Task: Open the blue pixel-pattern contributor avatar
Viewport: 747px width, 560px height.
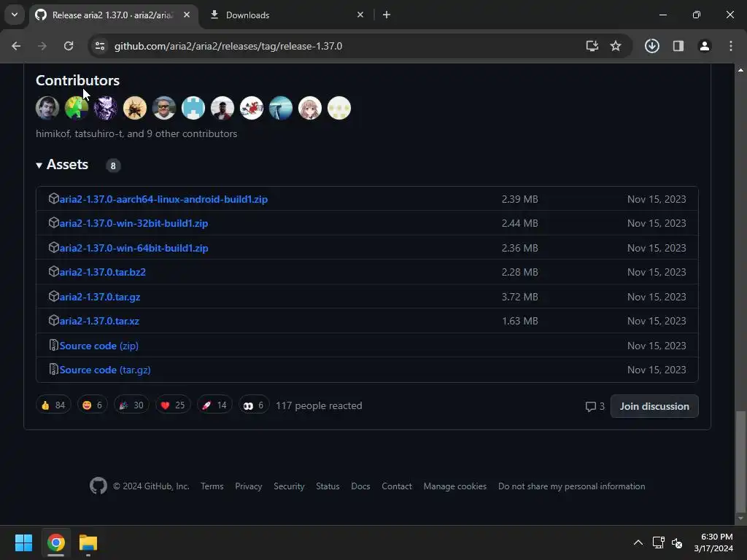Action: coord(193,108)
